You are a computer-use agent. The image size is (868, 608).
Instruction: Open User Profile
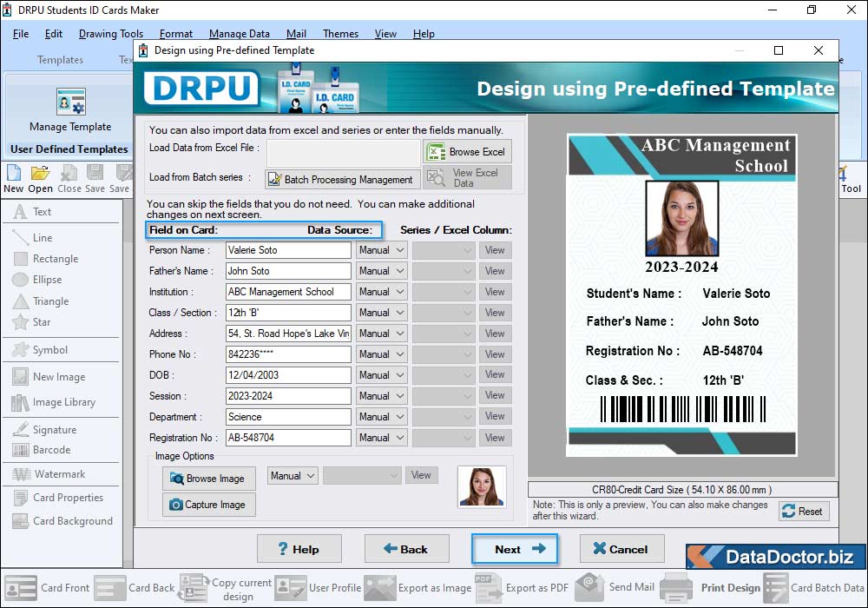click(x=318, y=587)
